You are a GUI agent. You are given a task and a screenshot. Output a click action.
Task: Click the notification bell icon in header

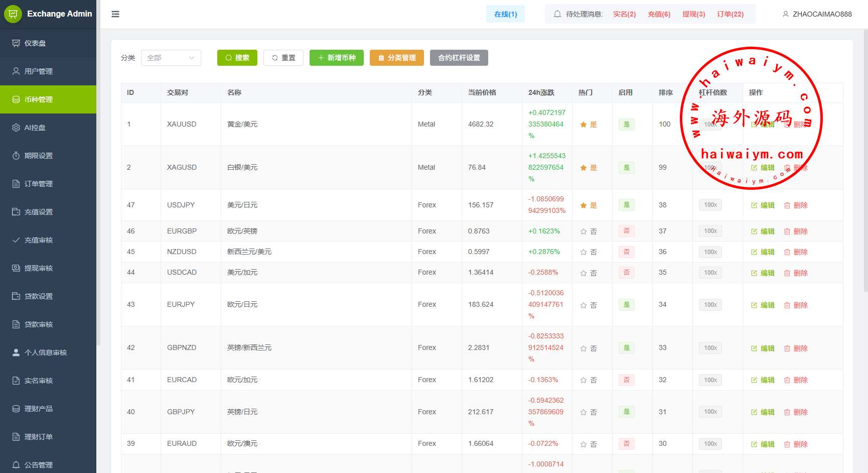point(557,14)
